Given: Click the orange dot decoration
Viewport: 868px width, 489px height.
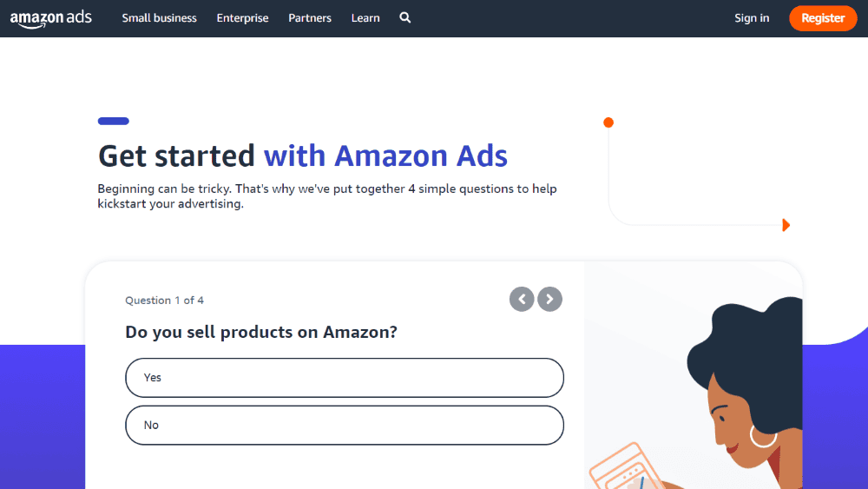Looking at the screenshot, I should click(x=608, y=122).
